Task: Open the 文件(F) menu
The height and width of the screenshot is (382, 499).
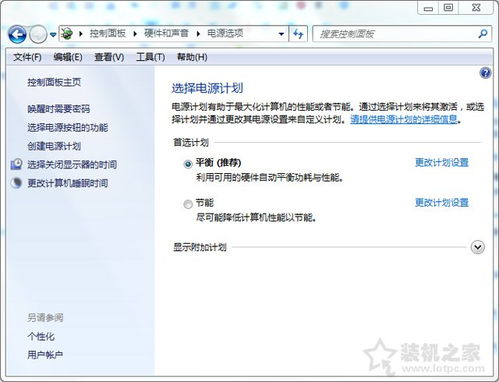Action: click(x=27, y=57)
